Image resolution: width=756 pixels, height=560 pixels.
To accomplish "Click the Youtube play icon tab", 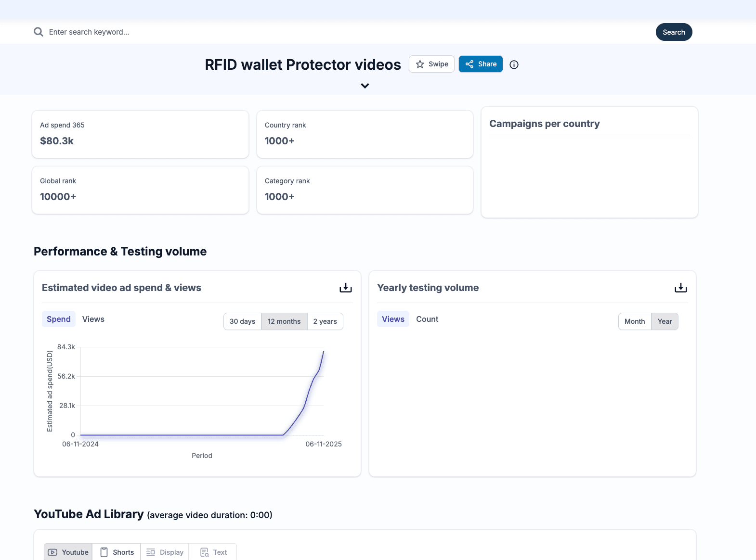I will pyautogui.click(x=53, y=552).
